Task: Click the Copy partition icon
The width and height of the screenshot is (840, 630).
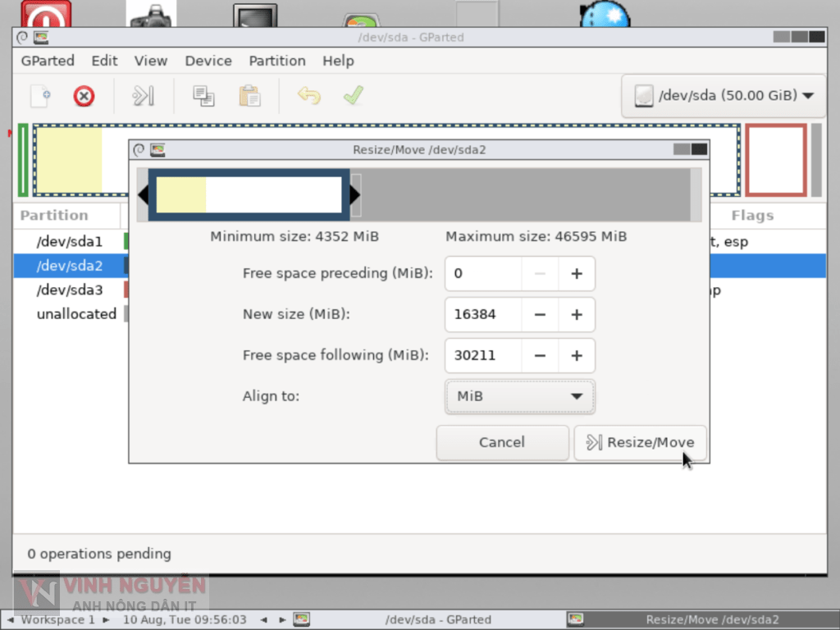Action: coord(203,96)
